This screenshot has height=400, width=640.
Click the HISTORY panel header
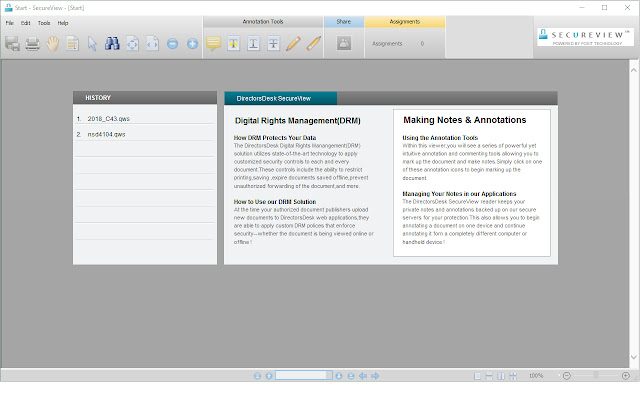[x=145, y=98]
